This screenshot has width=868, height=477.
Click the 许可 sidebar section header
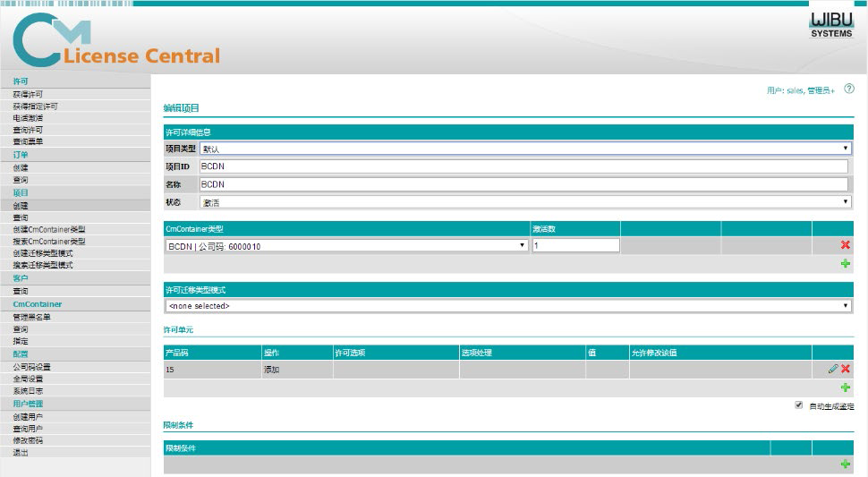tap(21, 81)
